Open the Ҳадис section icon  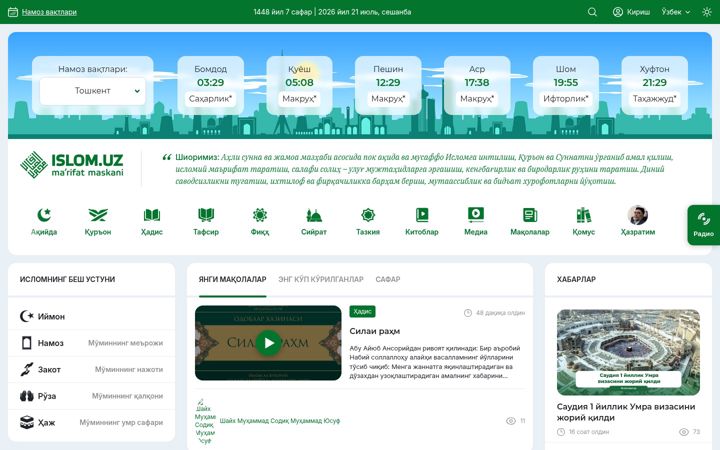(x=152, y=215)
